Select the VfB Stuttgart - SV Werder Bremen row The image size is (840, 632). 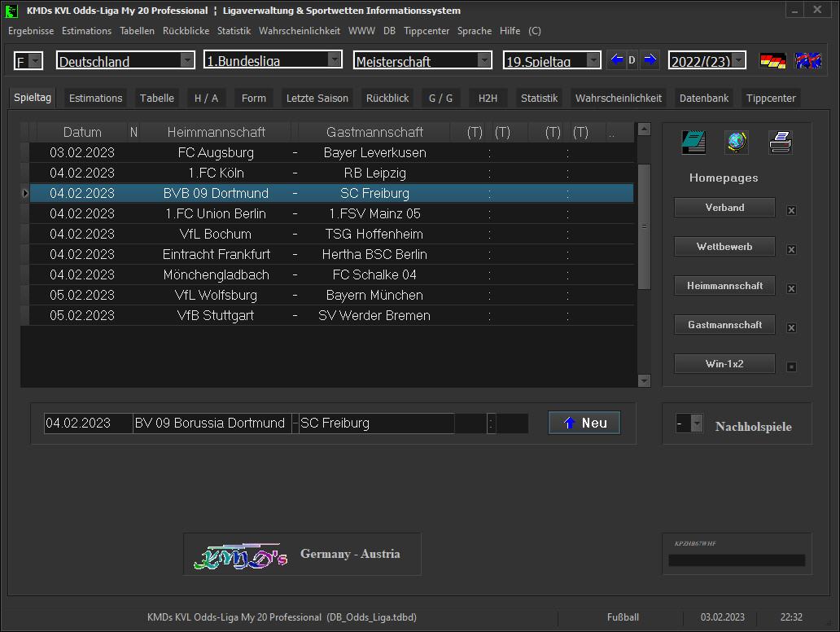[331, 316]
